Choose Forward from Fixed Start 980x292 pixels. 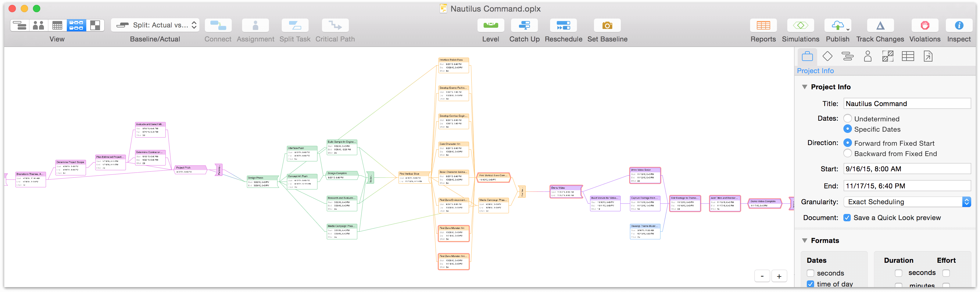coord(848,143)
